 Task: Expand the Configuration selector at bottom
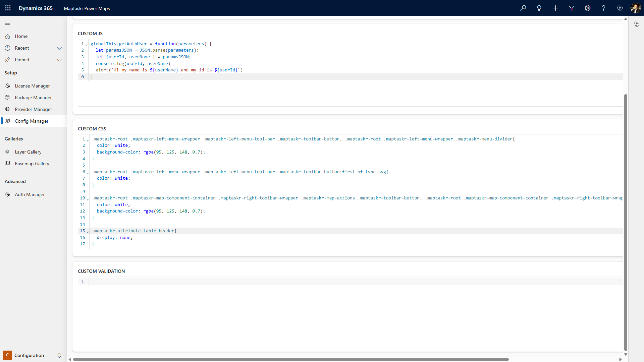click(59, 355)
